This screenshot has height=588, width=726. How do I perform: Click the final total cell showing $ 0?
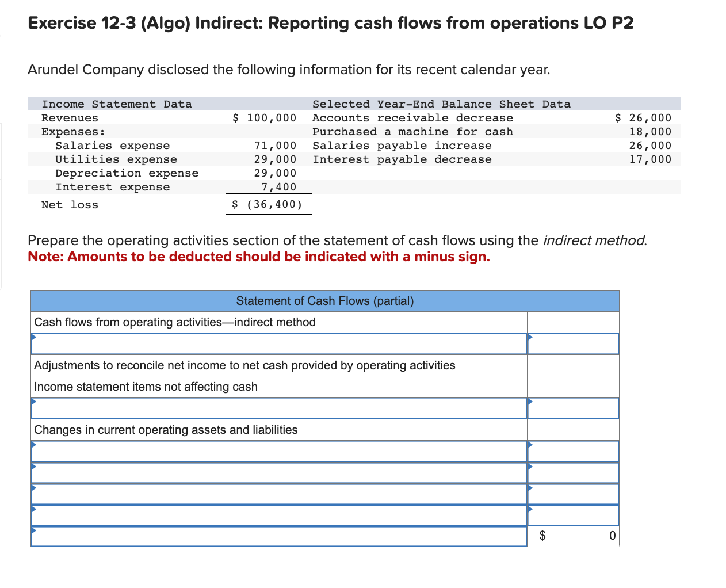573,536
